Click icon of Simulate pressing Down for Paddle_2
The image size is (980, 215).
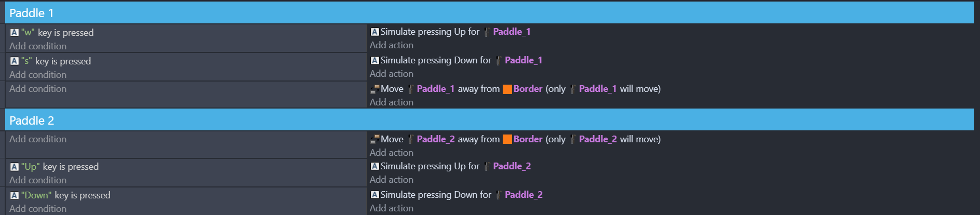[x=374, y=195]
